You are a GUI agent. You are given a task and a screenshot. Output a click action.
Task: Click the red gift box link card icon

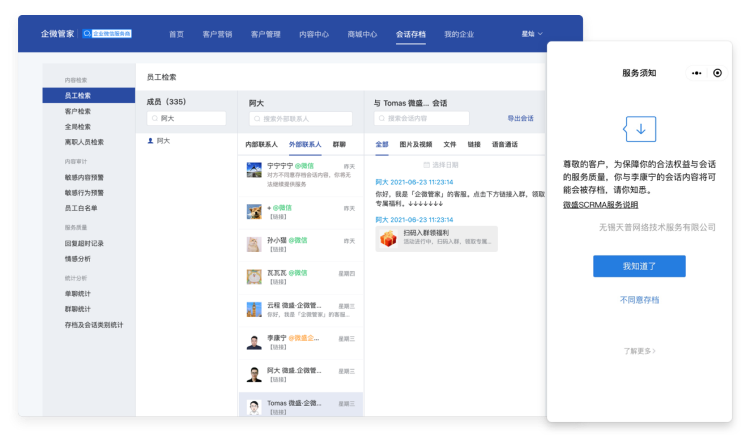(388, 237)
